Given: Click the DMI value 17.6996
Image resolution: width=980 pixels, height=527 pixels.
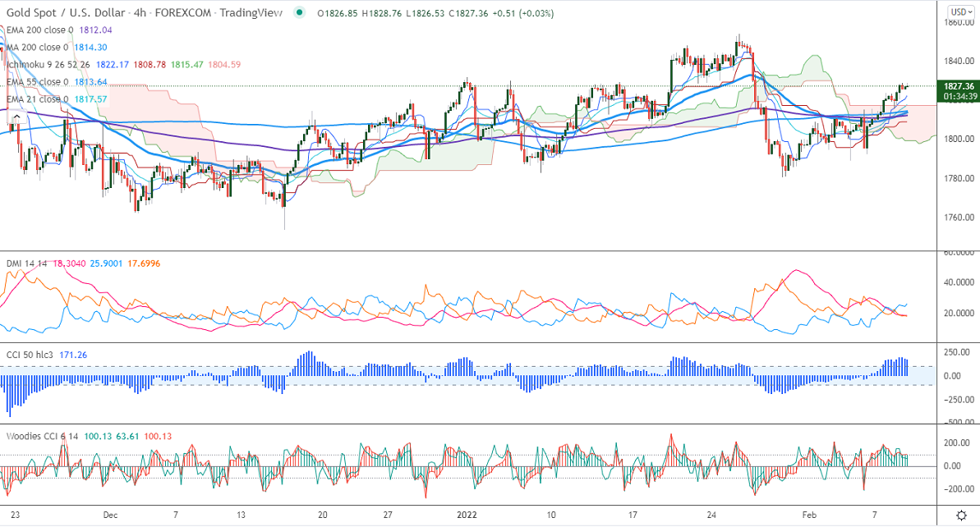Looking at the screenshot, I should click(144, 263).
